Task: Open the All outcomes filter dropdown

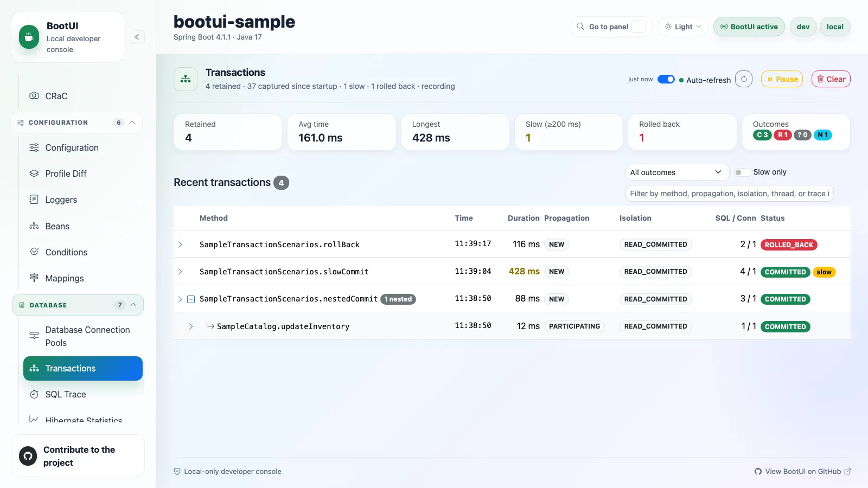Action: click(x=677, y=172)
